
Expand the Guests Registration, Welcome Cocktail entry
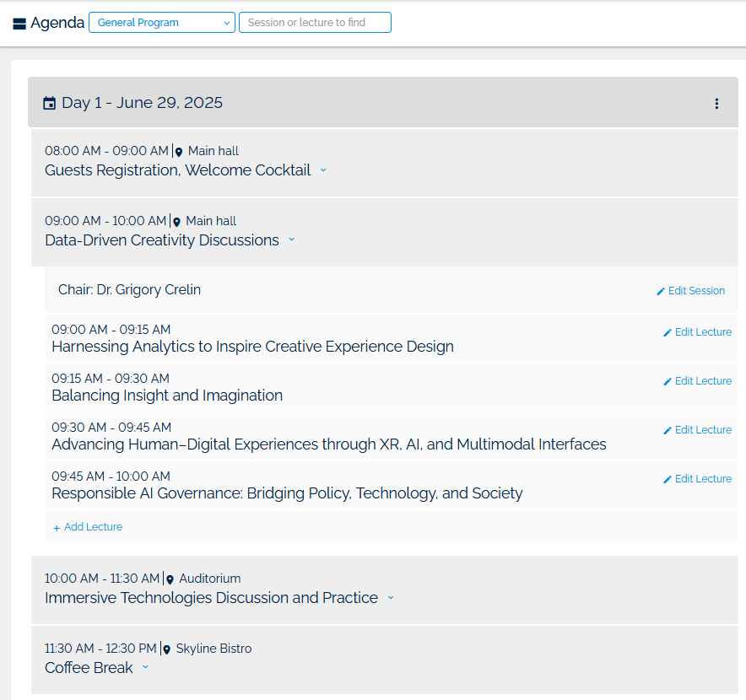323,170
